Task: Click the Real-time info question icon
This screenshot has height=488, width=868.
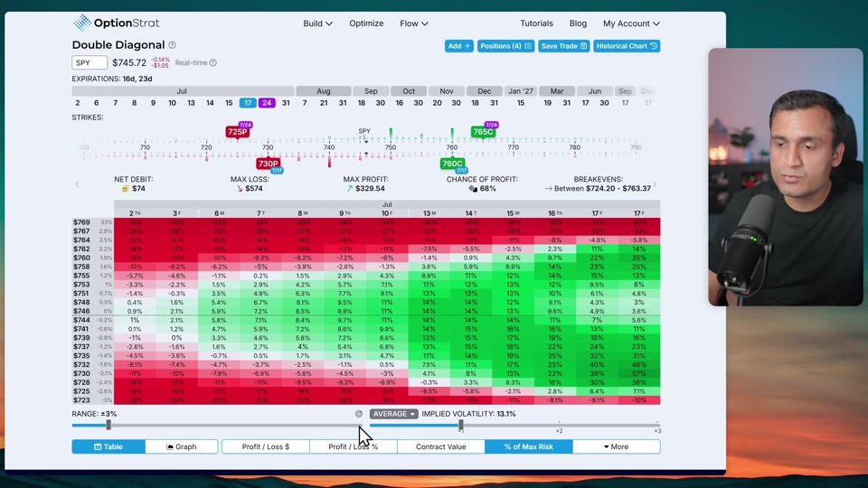Action: 213,62
